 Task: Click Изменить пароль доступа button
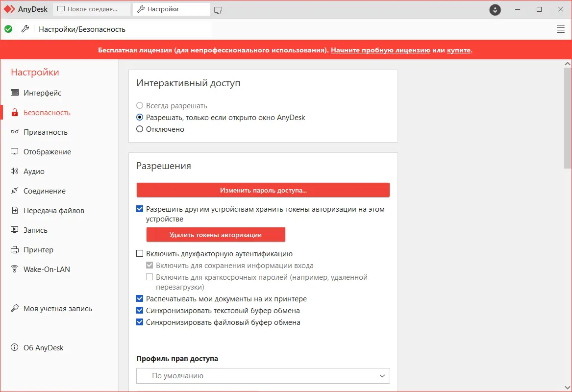(x=263, y=190)
